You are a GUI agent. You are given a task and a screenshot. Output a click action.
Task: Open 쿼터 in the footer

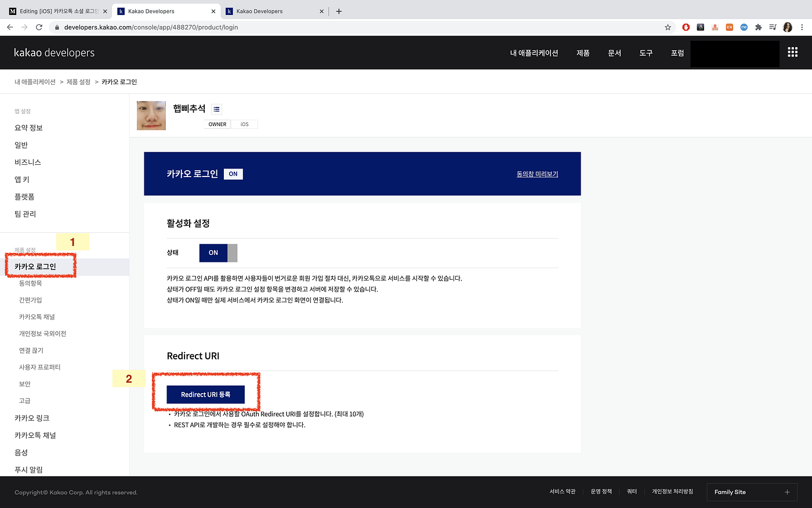[632, 491]
